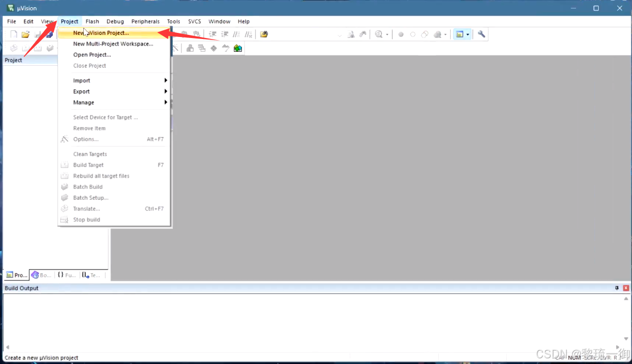Click Options... menu entry

[114, 139]
